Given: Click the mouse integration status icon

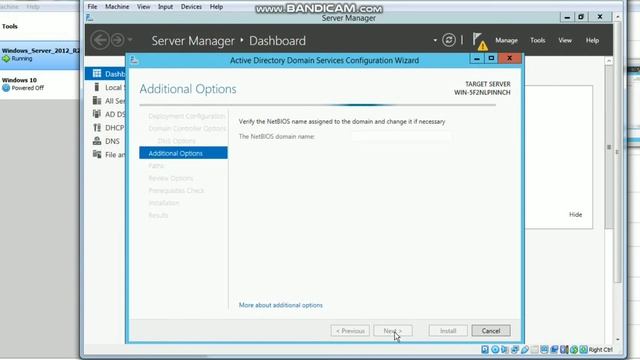Looking at the screenshot, I should [x=574, y=349].
